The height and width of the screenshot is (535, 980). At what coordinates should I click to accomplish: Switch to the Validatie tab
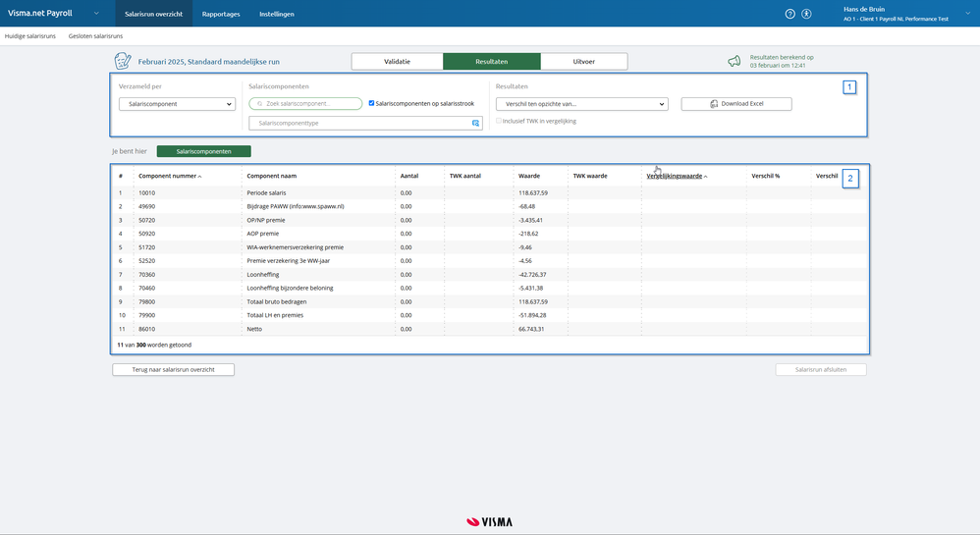point(398,61)
